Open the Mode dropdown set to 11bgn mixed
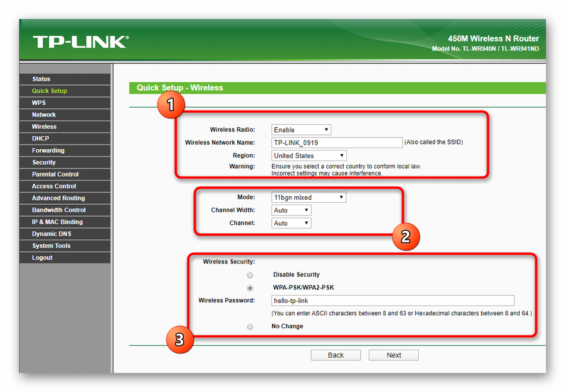This screenshot has height=392, width=565. point(309,197)
